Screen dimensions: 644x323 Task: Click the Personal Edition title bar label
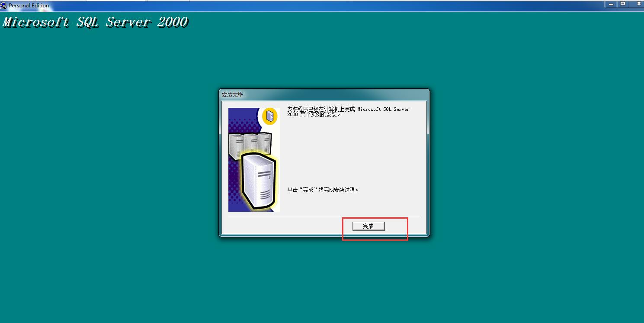tap(29, 6)
